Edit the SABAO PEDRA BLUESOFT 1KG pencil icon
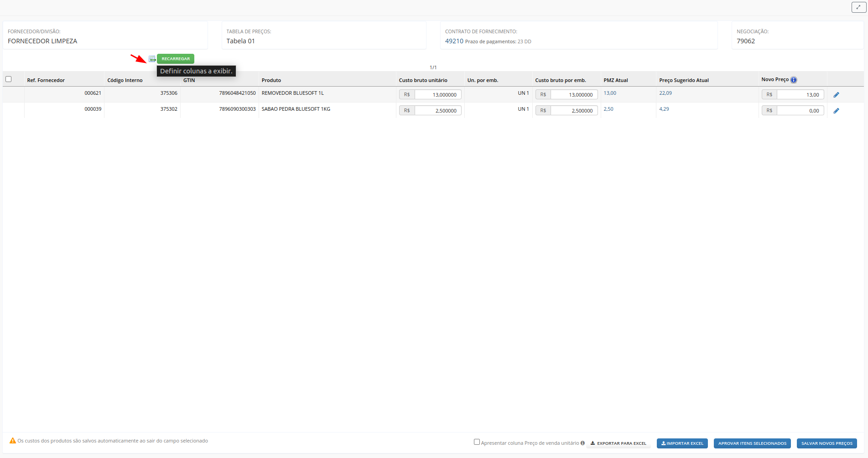The height and width of the screenshot is (458, 868). [x=836, y=111]
